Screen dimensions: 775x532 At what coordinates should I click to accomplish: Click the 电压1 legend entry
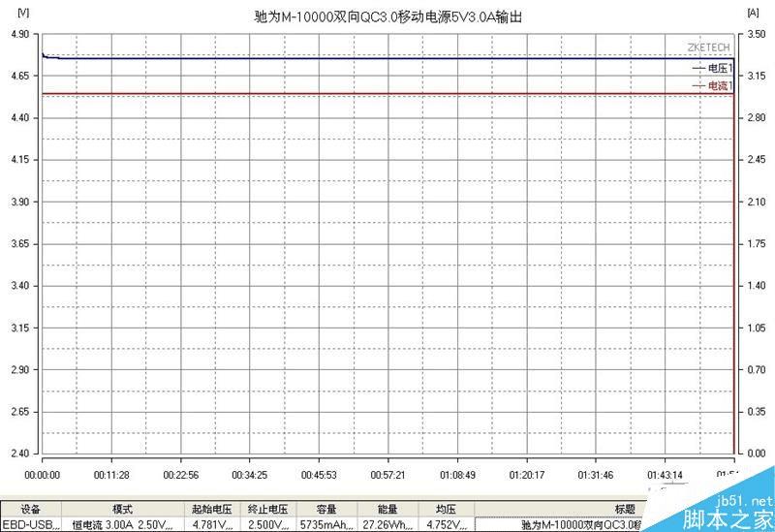pyautogui.click(x=713, y=68)
